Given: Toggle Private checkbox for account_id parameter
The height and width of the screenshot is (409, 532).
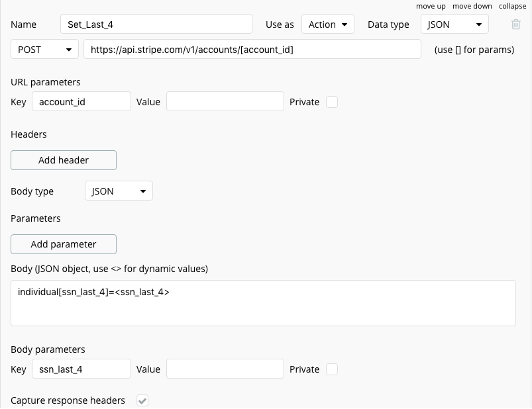Looking at the screenshot, I should [x=332, y=102].
